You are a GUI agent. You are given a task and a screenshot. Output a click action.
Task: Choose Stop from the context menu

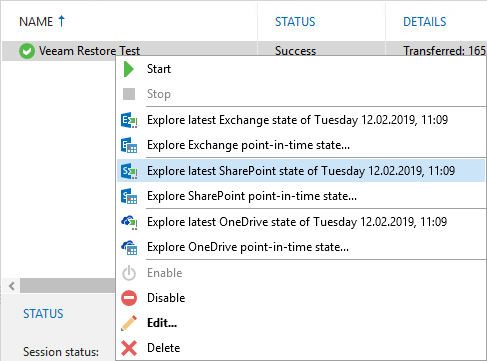click(x=301, y=94)
